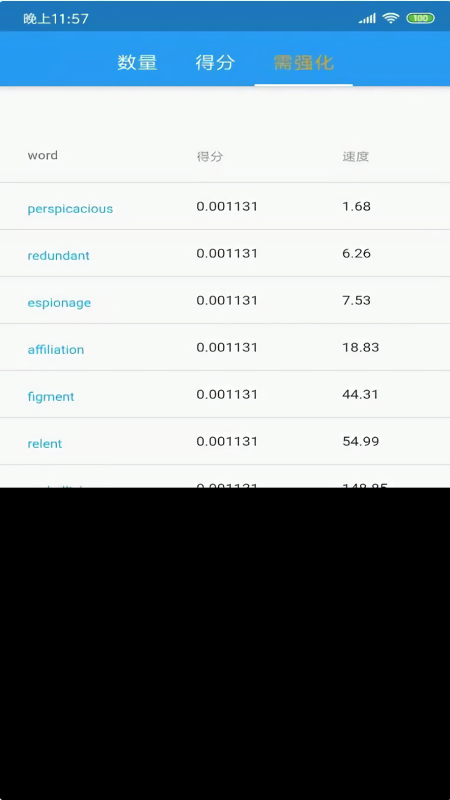Switch to the 数量 tab
This screenshot has height=800, width=450.
pyautogui.click(x=137, y=62)
